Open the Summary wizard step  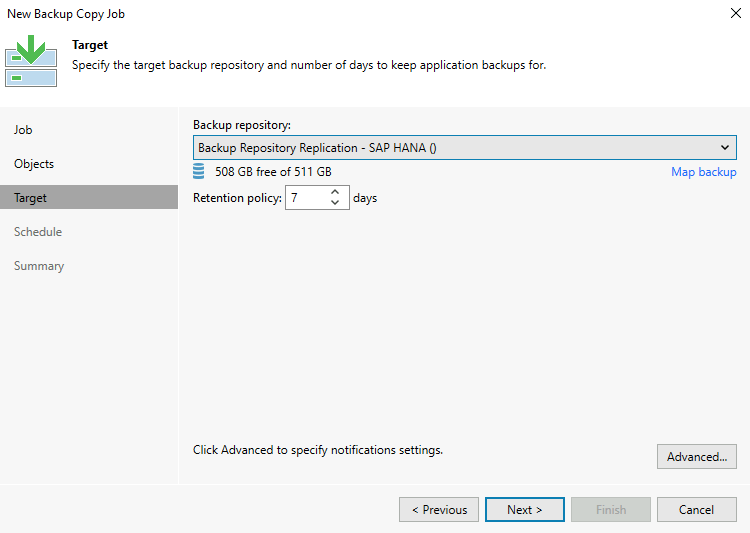(x=39, y=266)
